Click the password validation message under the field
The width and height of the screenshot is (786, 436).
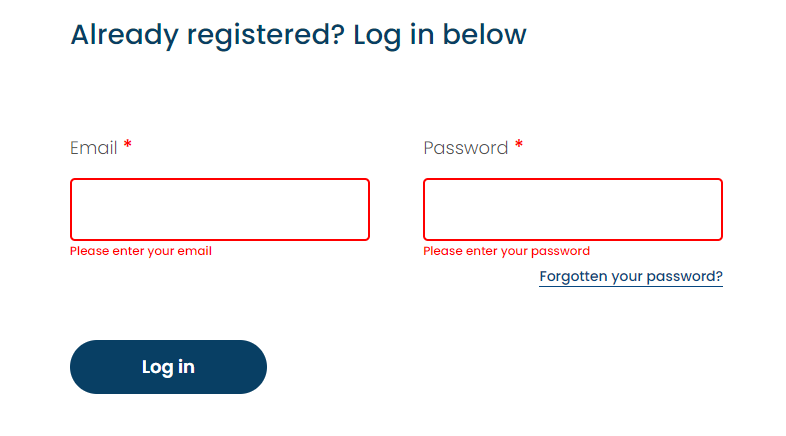tap(506, 251)
